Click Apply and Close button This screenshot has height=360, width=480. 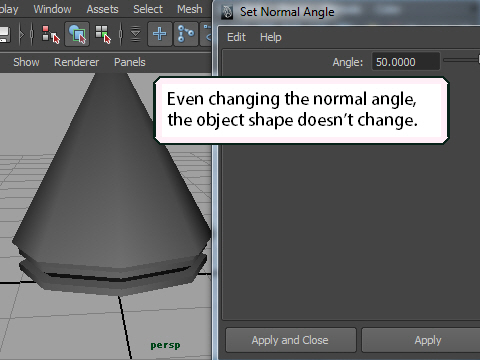pos(291,340)
